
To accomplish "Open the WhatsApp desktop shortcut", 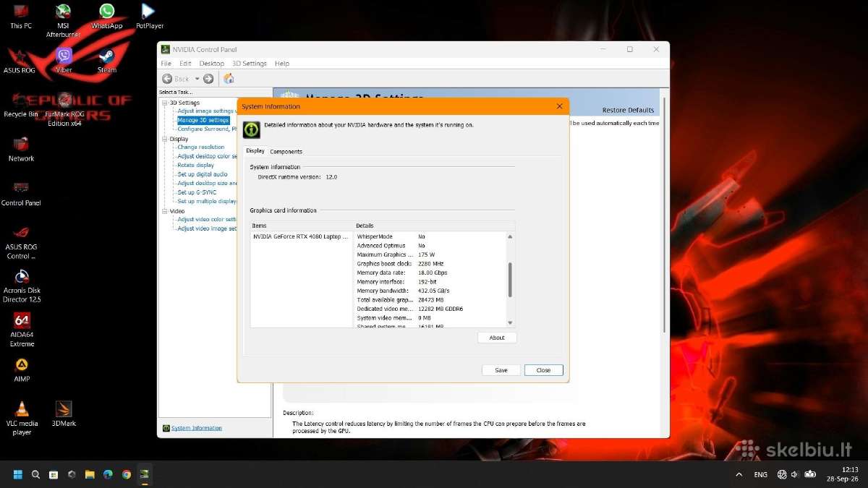I will point(106,16).
